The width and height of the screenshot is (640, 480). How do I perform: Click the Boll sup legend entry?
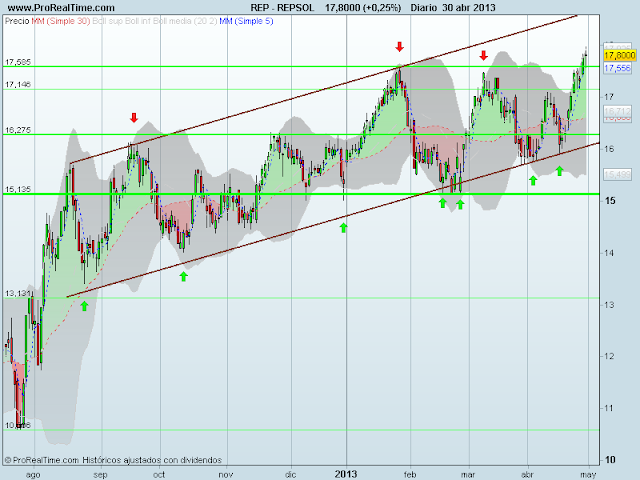(108, 21)
